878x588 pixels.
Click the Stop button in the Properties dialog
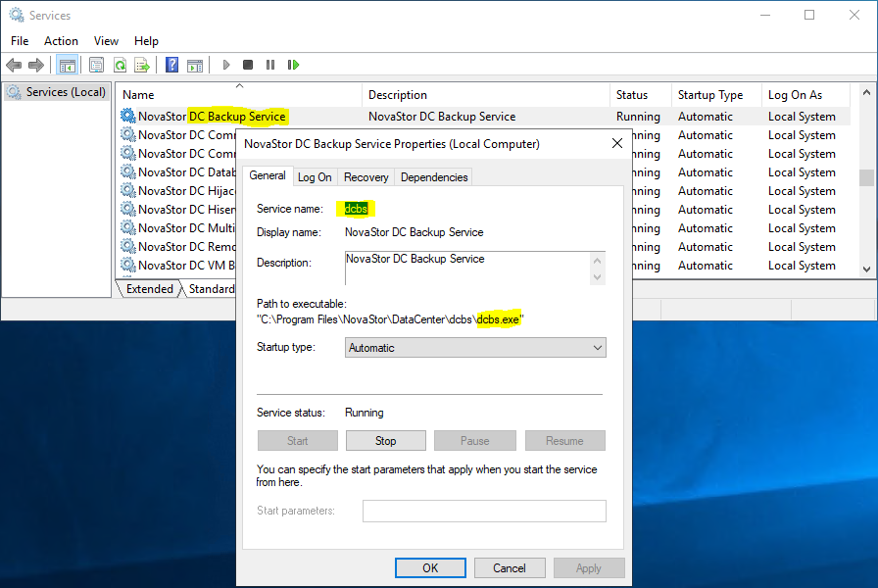pyautogui.click(x=386, y=441)
